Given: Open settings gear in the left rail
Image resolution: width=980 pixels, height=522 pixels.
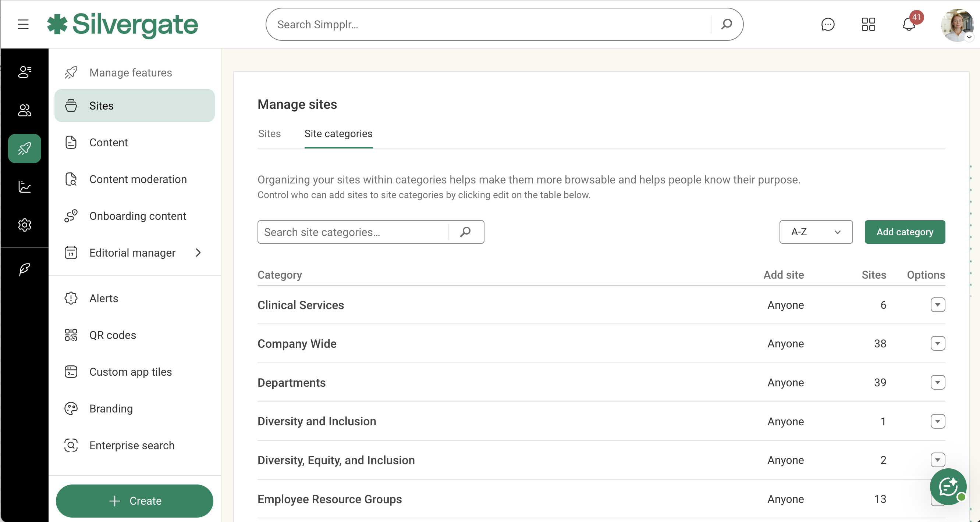Looking at the screenshot, I should (24, 225).
